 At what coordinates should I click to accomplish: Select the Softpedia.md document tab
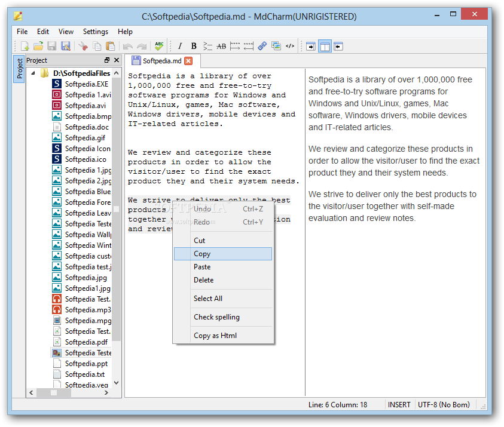click(161, 61)
